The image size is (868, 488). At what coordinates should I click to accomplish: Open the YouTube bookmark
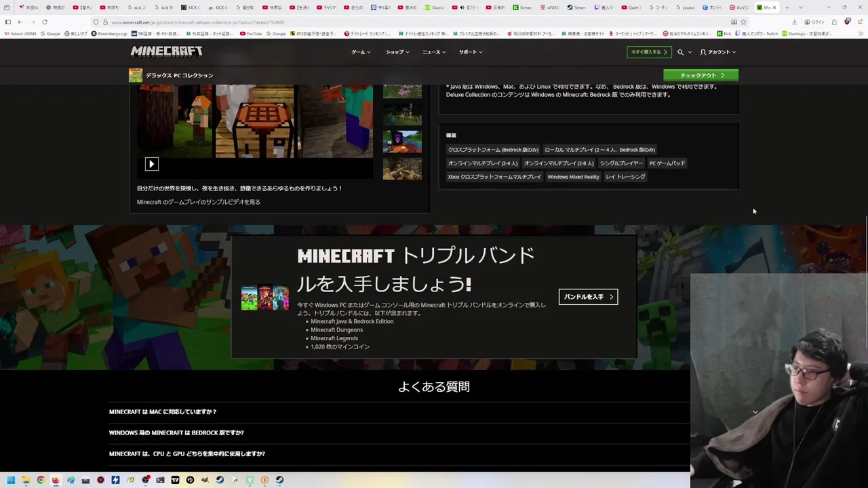(250, 33)
